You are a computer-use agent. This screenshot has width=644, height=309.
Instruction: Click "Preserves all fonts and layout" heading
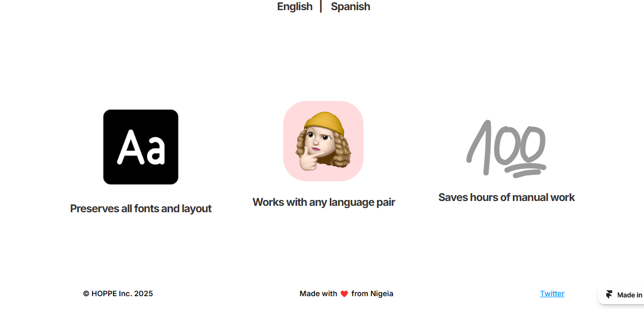tap(141, 208)
